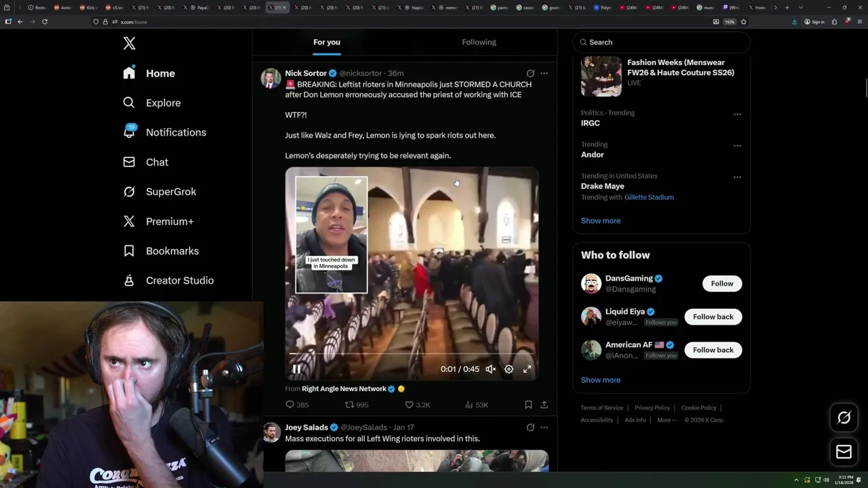Repost the post with 995 reposts
Image resolution: width=868 pixels, height=488 pixels.
point(357,405)
